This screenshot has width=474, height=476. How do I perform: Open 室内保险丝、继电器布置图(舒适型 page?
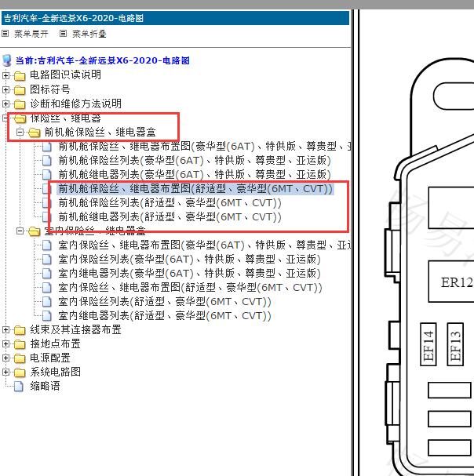[x=190, y=287]
